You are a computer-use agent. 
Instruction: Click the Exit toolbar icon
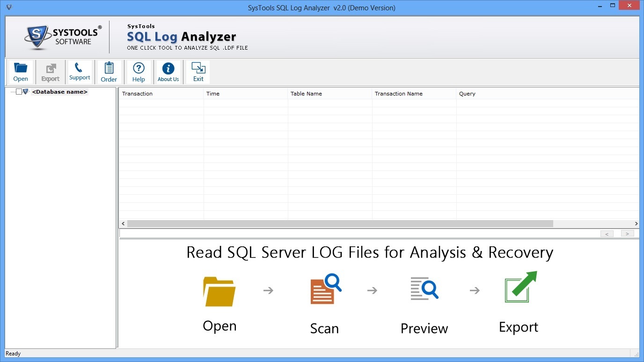pos(198,72)
